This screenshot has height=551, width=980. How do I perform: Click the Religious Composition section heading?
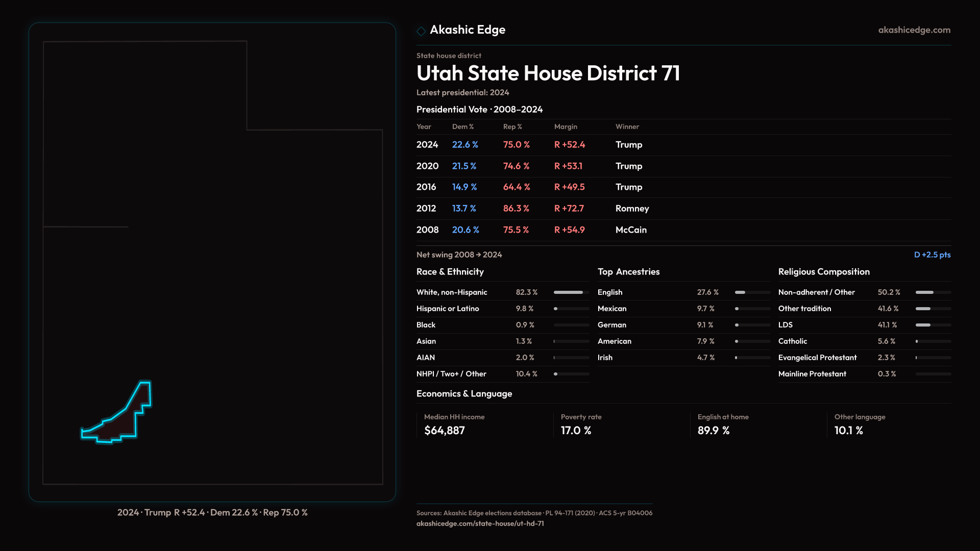[x=823, y=272]
